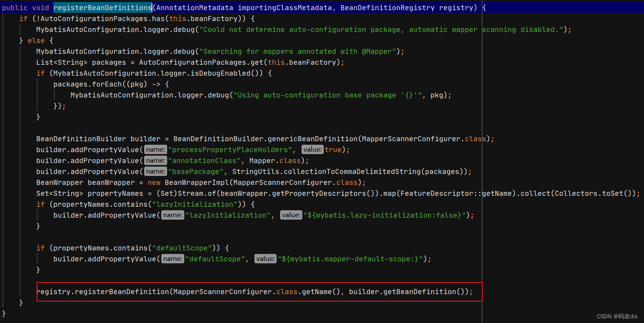
Task: Click the else keyword
Action: [x=36, y=41]
